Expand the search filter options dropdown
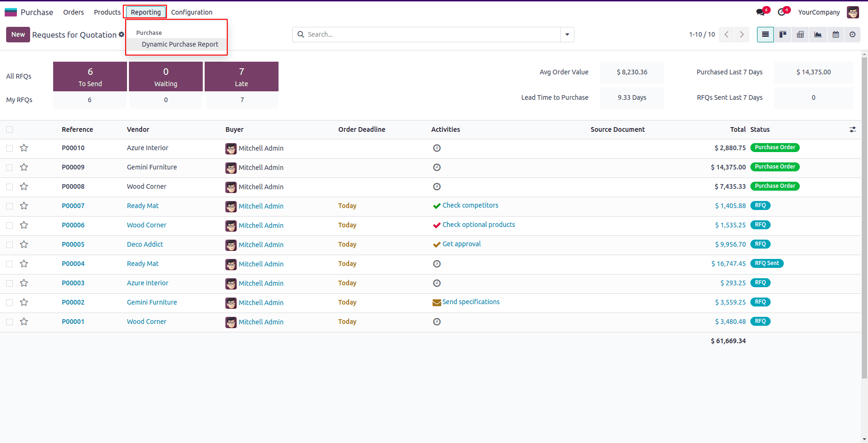Viewport: 868px width, 443px height. [567, 34]
